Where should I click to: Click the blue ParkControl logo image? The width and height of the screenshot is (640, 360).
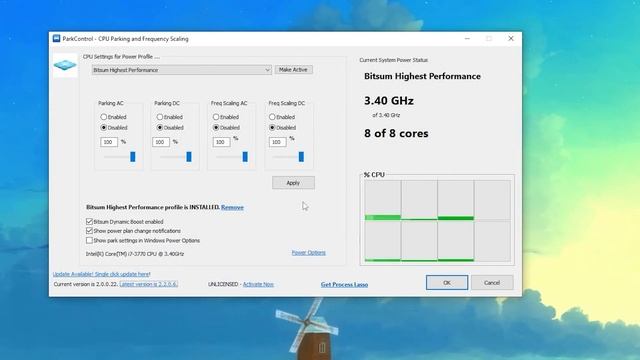pos(65,65)
